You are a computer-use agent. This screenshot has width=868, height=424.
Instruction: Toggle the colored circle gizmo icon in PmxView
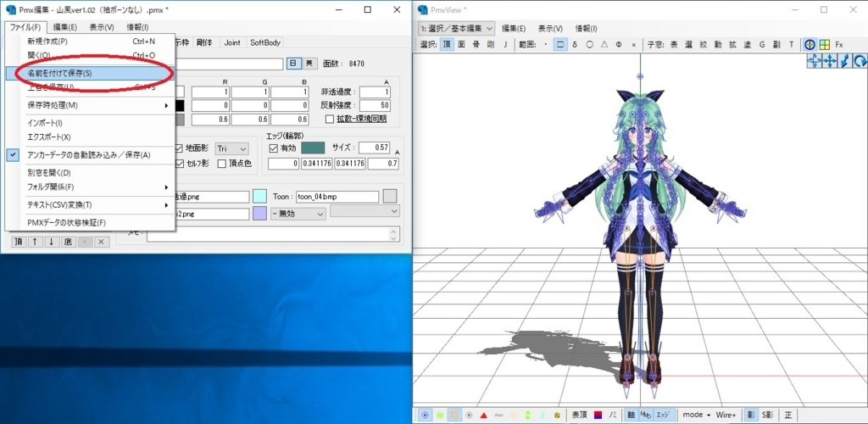(810, 45)
